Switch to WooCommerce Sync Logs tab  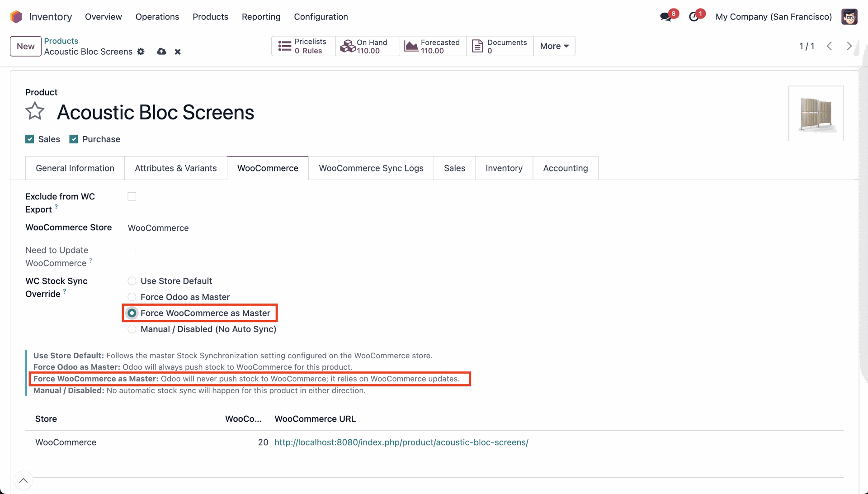click(x=371, y=168)
